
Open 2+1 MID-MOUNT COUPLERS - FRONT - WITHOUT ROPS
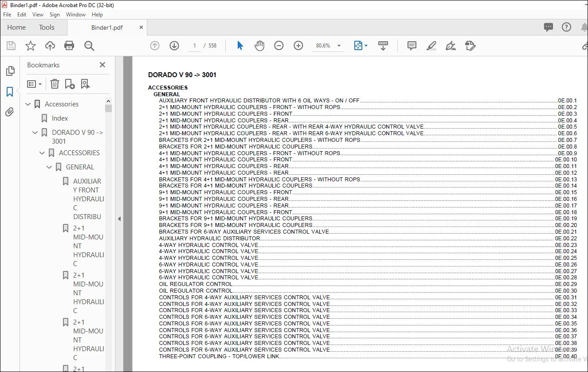(x=368, y=107)
